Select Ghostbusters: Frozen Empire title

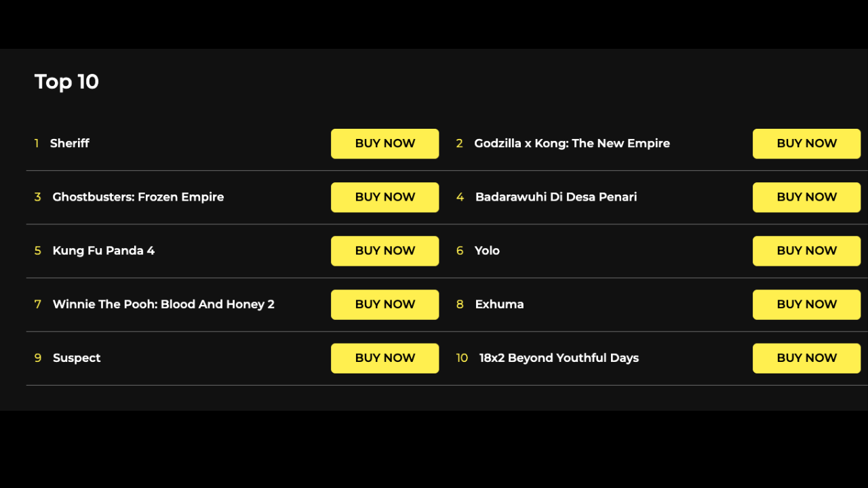point(138,197)
